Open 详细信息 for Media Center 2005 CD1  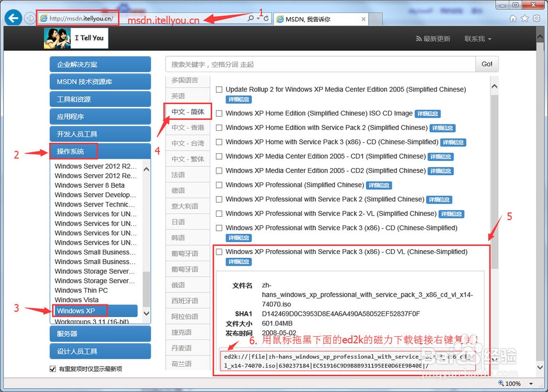[441, 157]
